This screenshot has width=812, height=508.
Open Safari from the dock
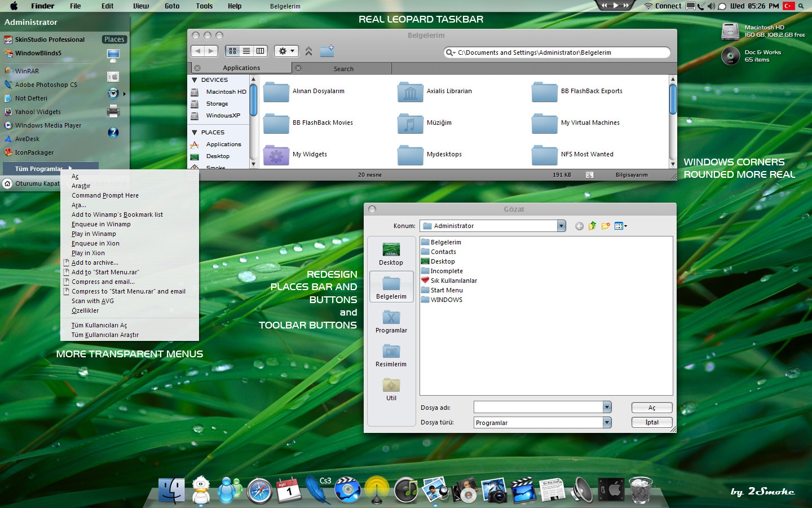tap(260, 490)
